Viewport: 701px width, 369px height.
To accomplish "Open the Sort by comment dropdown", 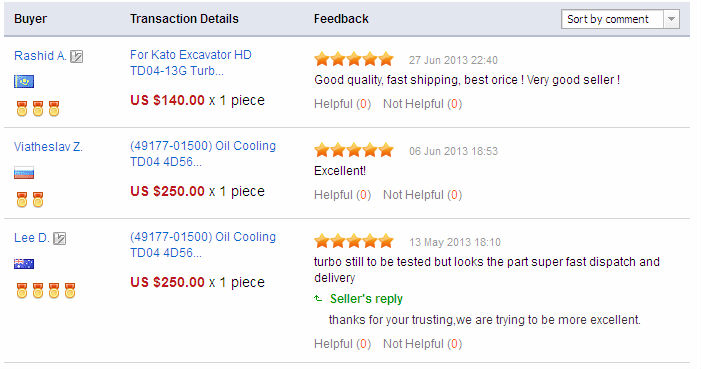I will [620, 19].
